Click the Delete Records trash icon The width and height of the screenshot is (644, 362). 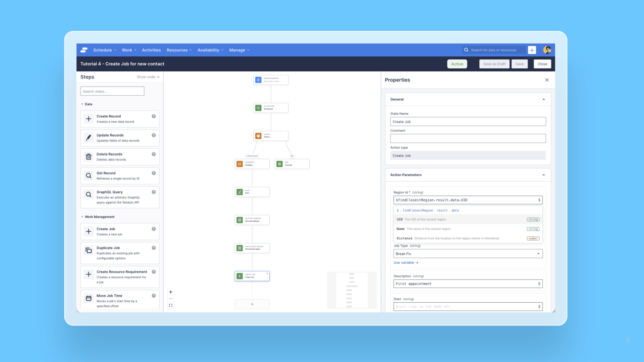point(89,157)
